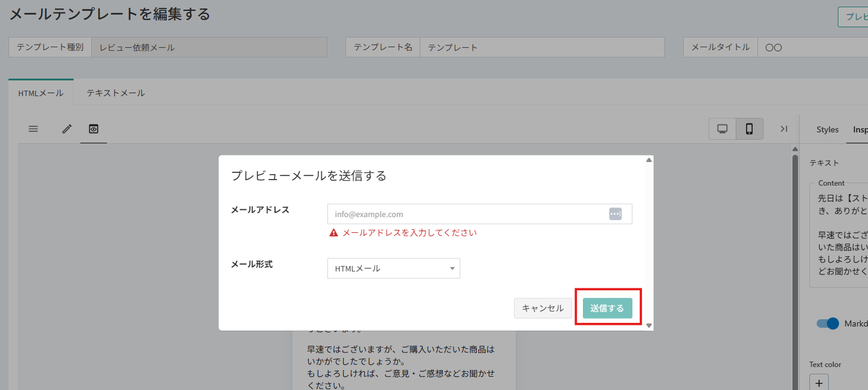Image resolution: width=868 pixels, height=390 pixels.
Task: Collapse the right inspector panel
Action: [784, 129]
